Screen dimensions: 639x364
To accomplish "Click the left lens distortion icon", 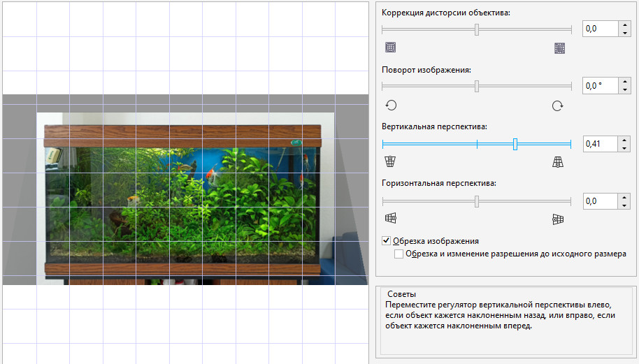I will point(391,48).
